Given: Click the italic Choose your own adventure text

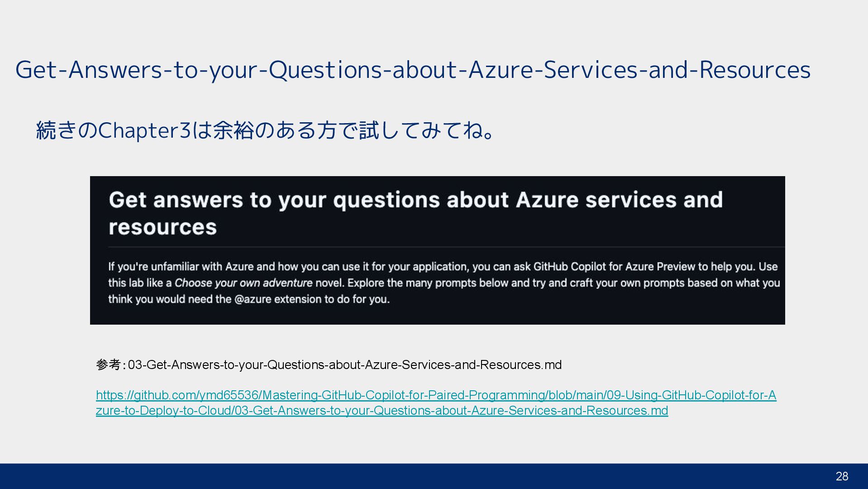Looking at the screenshot, I should coord(243,283).
